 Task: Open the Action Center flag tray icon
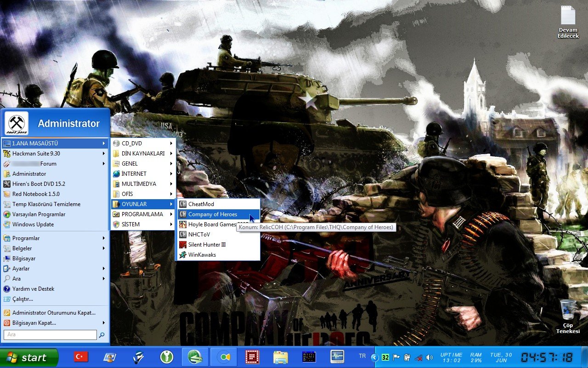coord(396,357)
